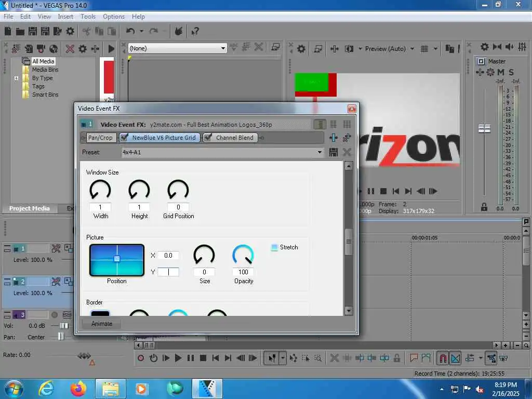Image resolution: width=532 pixels, height=399 pixels.
Task: Open Video Preview project properties gear
Action: [x=301, y=49]
